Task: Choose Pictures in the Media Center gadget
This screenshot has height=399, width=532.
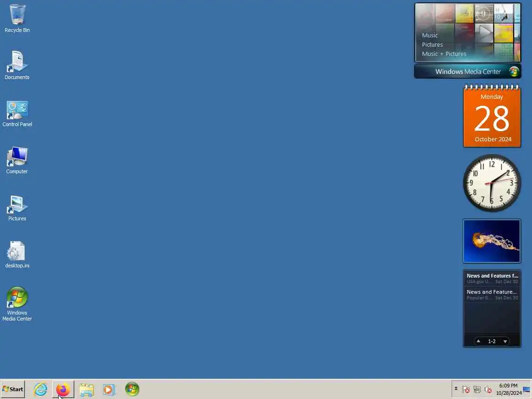Action: pyautogui.click(x=432, y=44)
